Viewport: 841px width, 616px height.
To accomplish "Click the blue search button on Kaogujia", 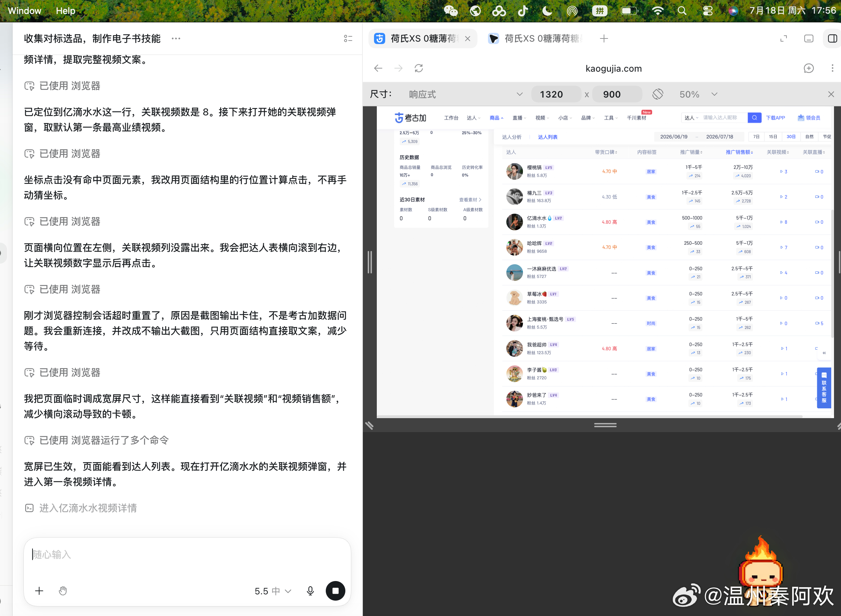I will coord(754,118).
